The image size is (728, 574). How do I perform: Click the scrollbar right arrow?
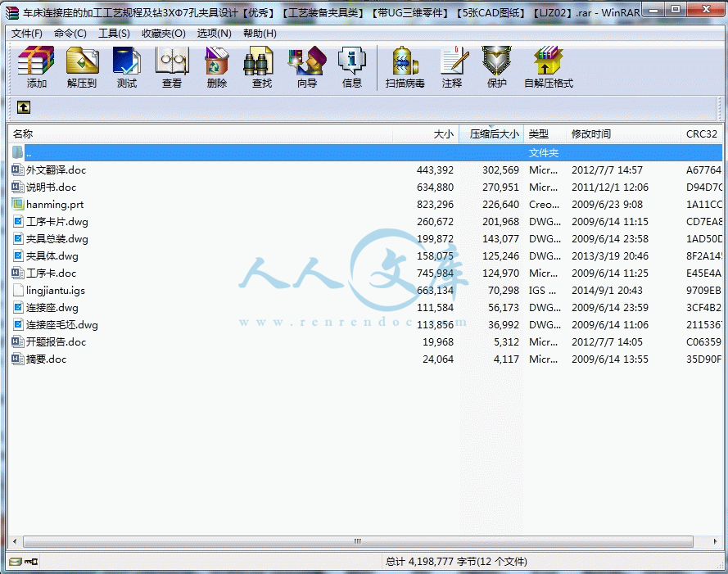[715, 541]
